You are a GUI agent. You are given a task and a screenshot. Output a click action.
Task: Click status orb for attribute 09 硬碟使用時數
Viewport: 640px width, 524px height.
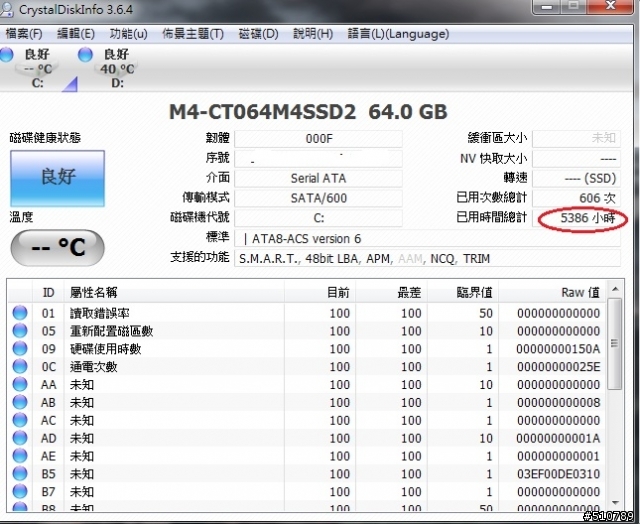click(x=20, y=349)
